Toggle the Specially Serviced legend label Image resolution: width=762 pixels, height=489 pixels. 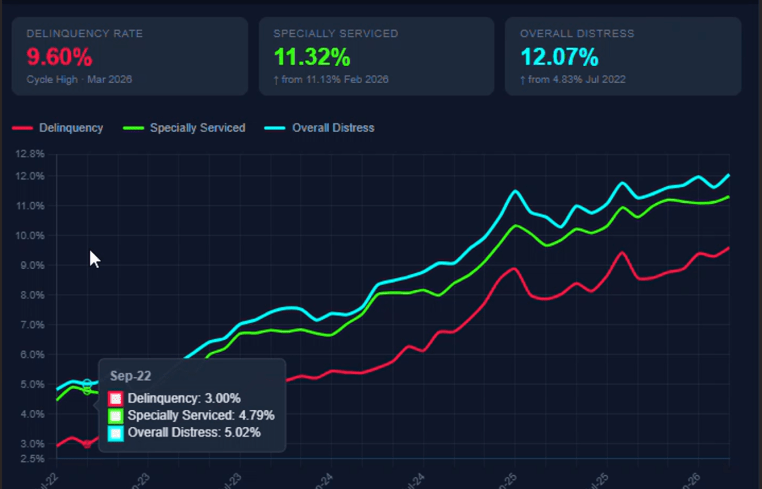197,128
